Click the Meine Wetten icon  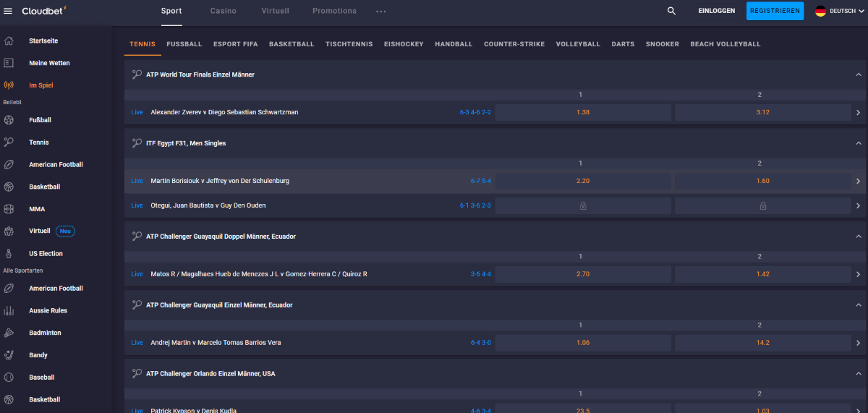pos(9,63)
